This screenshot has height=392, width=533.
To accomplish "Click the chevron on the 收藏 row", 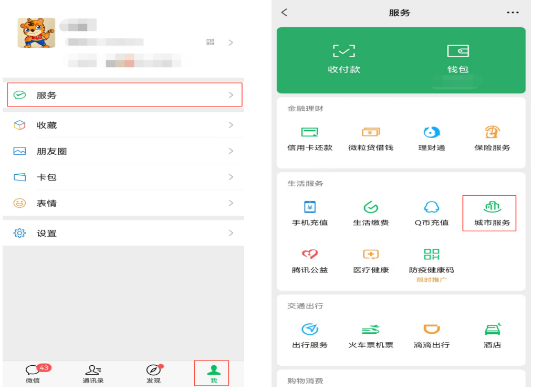I will click(x=231, y=125).
